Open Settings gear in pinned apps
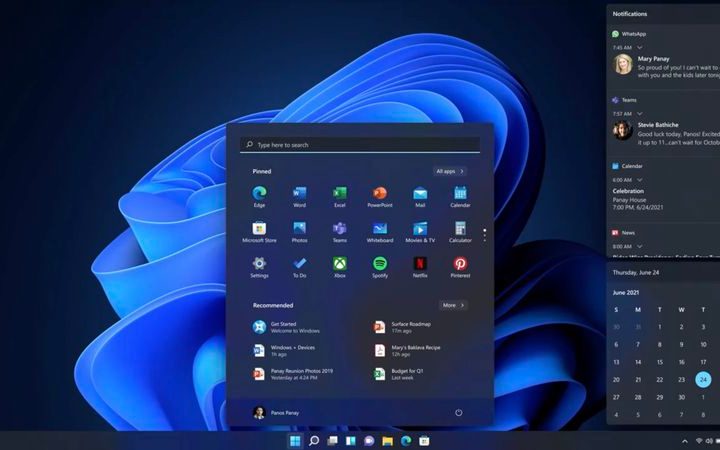This screenshot has height=450, width=720. (259, 267)
